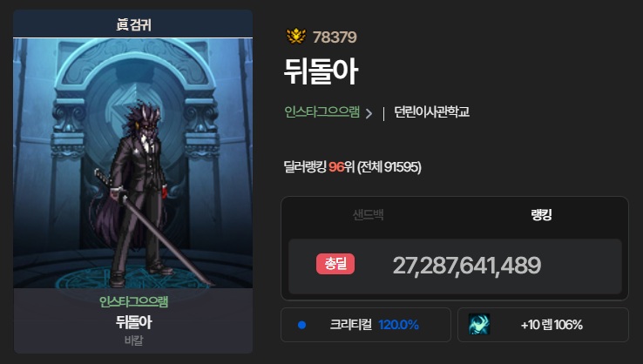The width and height of the screenshot is (643, 364).
Task: Click the 뒤돌아 name on the character card
Action: coord(133,322)
